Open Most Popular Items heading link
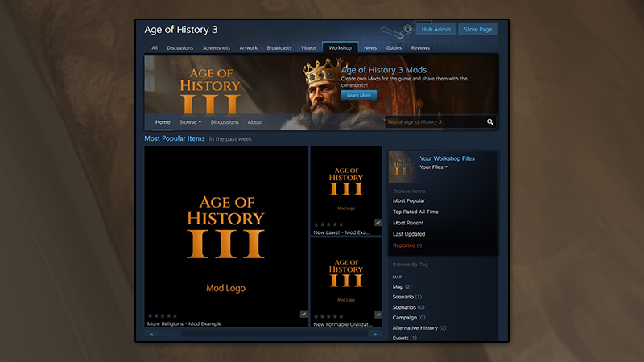 (175, 138)
